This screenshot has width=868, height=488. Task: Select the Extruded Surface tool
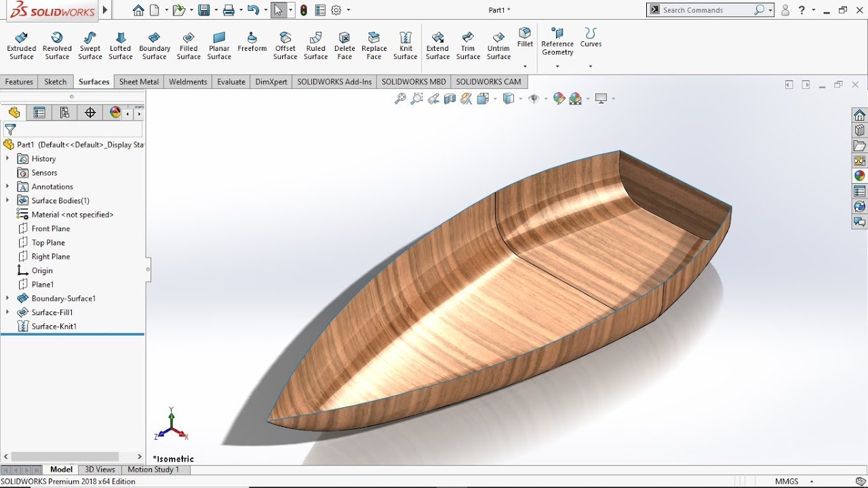pyautogui.click(x=21, y=46)
